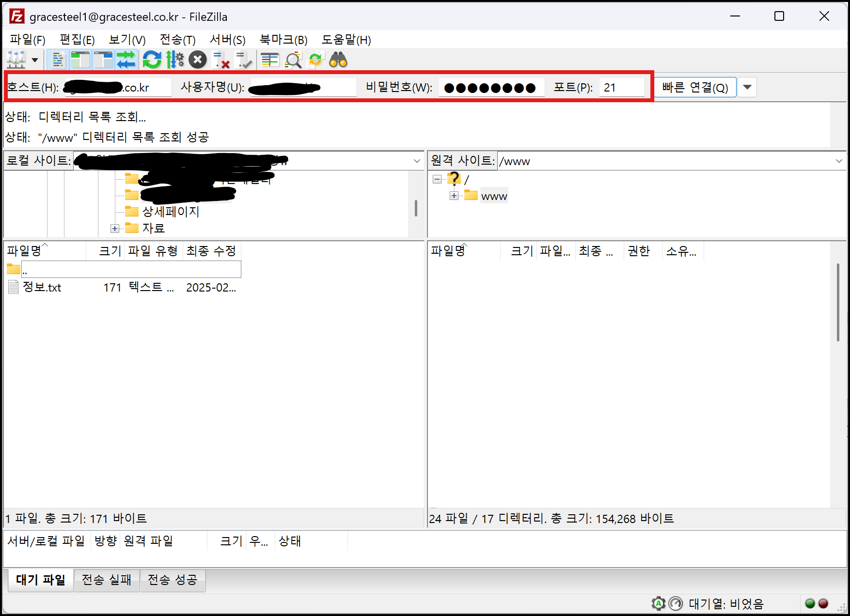Search for remote files with binoculars icon
Image resolution: width=850 pixels, height=616 pixels.
pos(338,60)
